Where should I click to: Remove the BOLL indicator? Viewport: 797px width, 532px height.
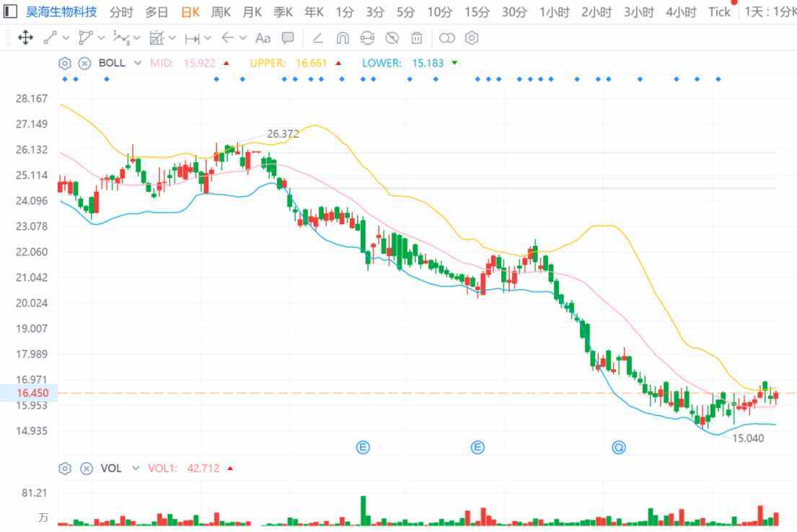pyautogui.click(x=85, y=63)
